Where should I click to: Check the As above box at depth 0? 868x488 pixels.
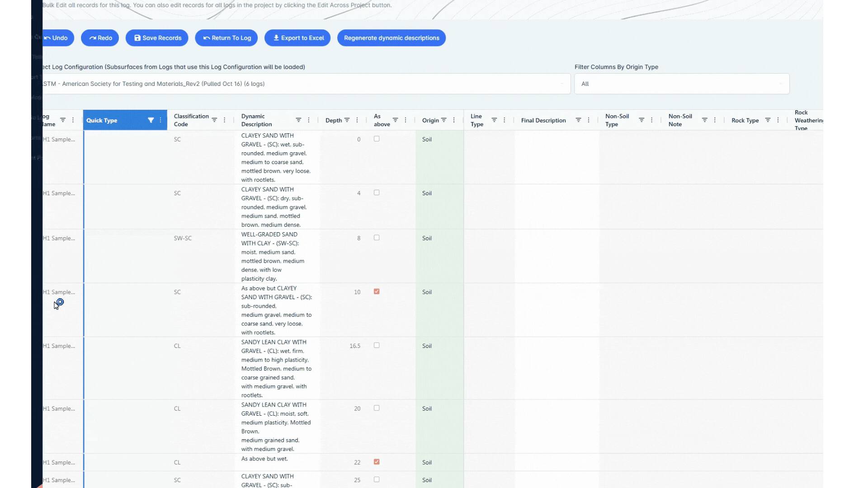[x=376, y=139]
